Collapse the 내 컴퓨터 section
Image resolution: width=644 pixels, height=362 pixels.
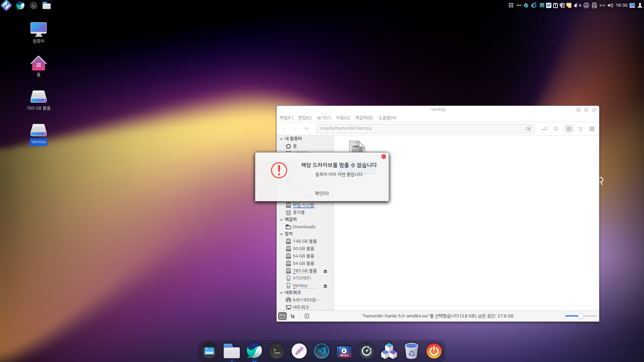point(281,139)
